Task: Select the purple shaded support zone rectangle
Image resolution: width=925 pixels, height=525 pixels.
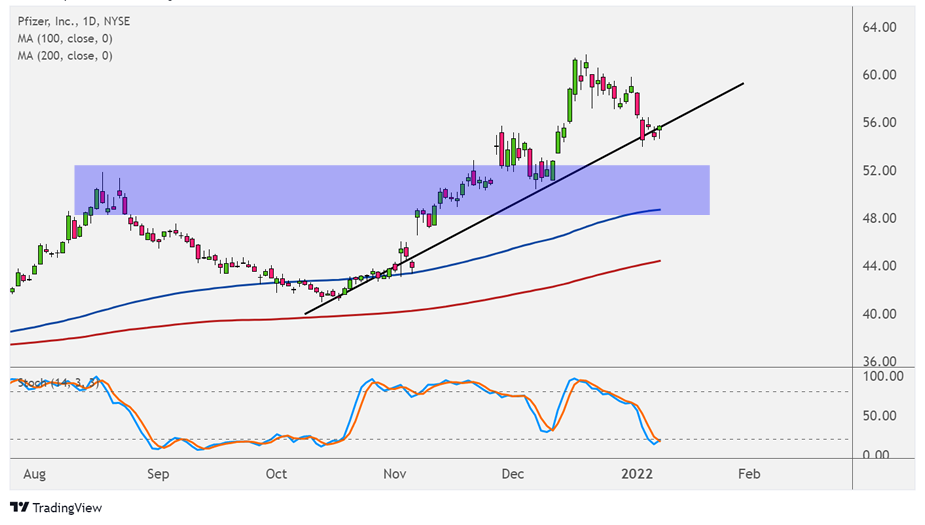Action: tap(392, 190)
